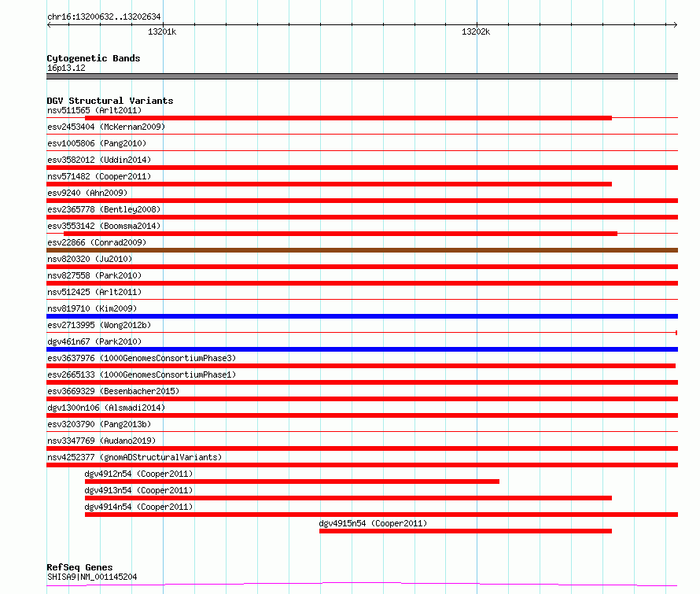Click the brown esv22866 variant bar
Image resolution: width=700 pixels, height=594 pixels.
(x=362, y=250)
